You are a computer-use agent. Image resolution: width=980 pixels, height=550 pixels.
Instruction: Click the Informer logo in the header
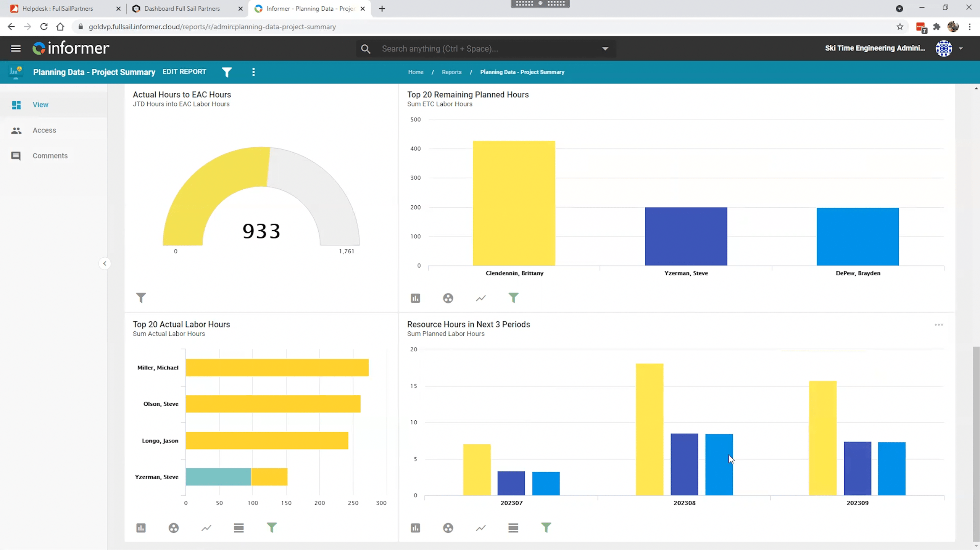71,48
